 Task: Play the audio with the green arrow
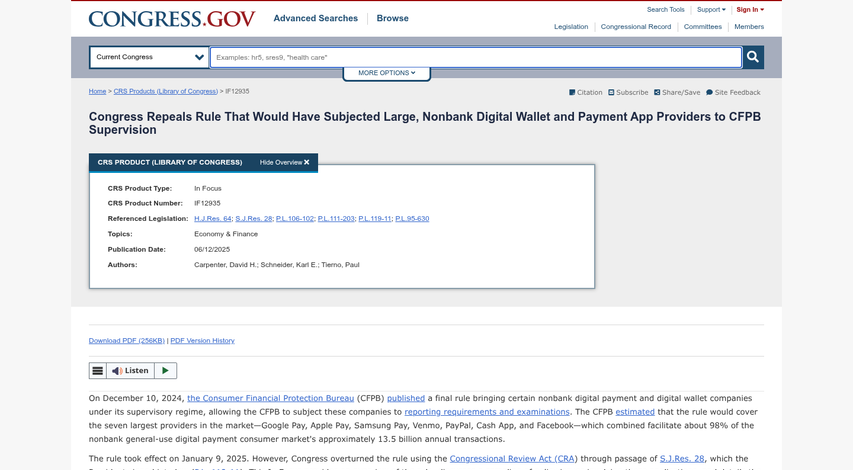click(x=165, y=371)
